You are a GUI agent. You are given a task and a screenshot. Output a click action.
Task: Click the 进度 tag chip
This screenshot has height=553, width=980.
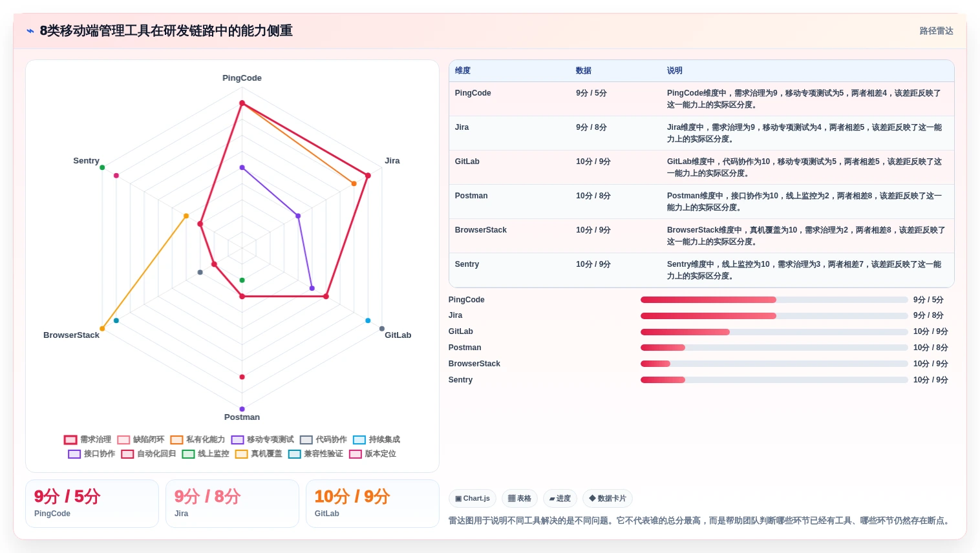point(560,498)
